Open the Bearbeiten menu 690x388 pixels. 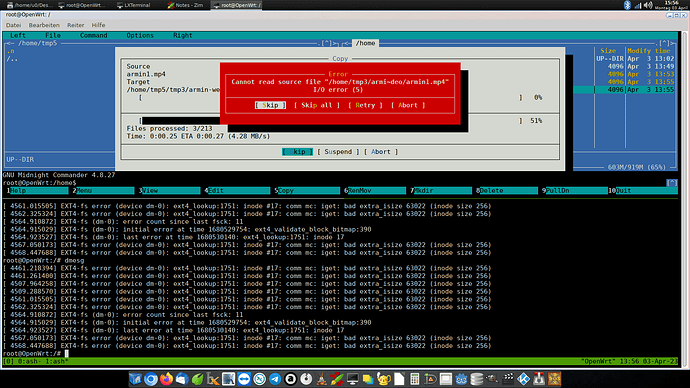tap(44, 25)
